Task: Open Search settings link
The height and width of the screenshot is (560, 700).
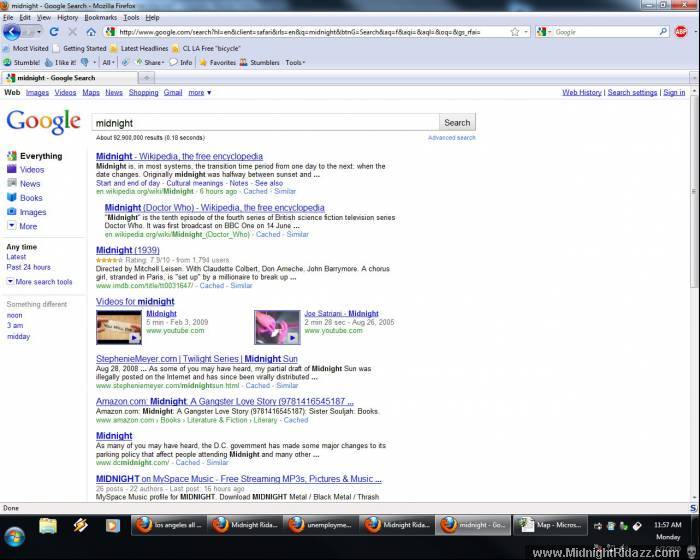Action: click(632, 92)
